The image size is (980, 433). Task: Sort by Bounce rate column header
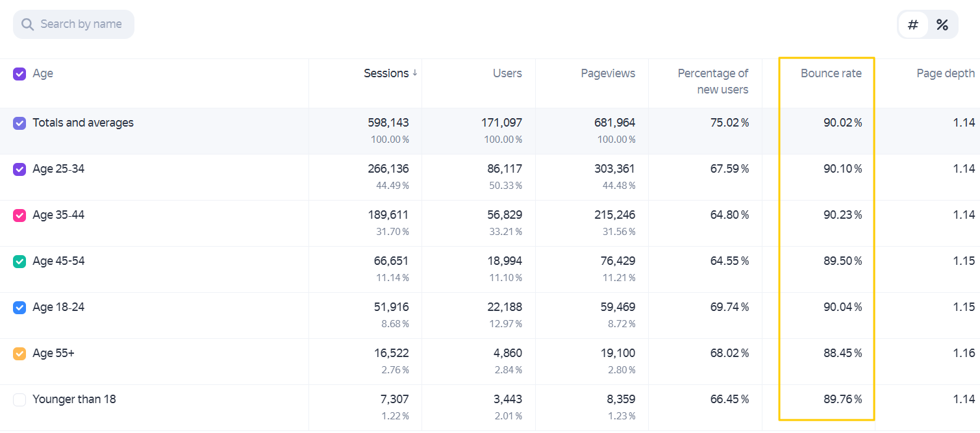(x=831, y=73)
